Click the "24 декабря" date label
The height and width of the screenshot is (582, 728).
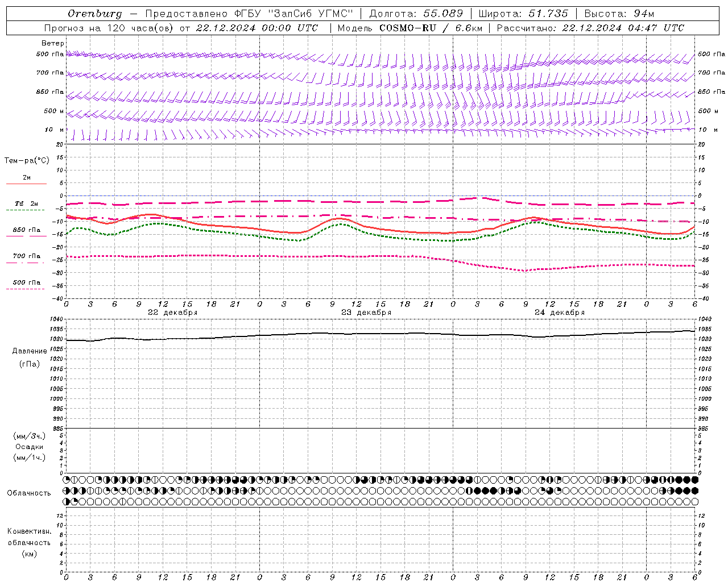(x=559, y=313)
